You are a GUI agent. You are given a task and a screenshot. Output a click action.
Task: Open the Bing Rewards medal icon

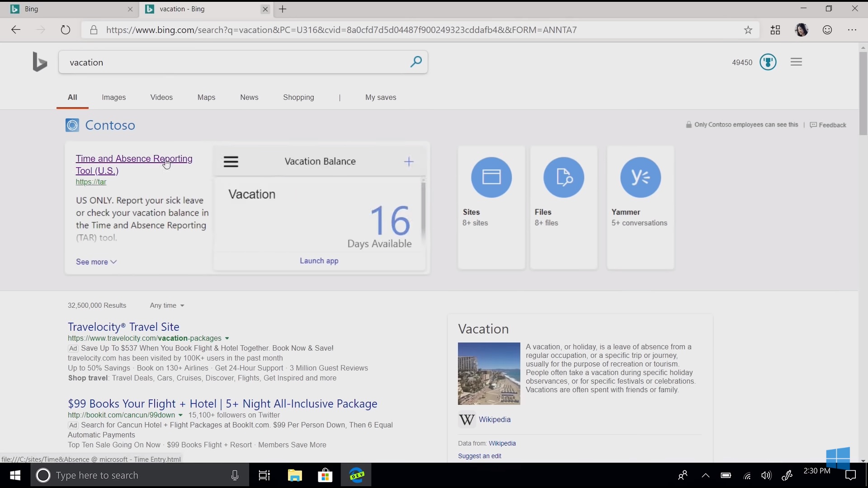768,62
